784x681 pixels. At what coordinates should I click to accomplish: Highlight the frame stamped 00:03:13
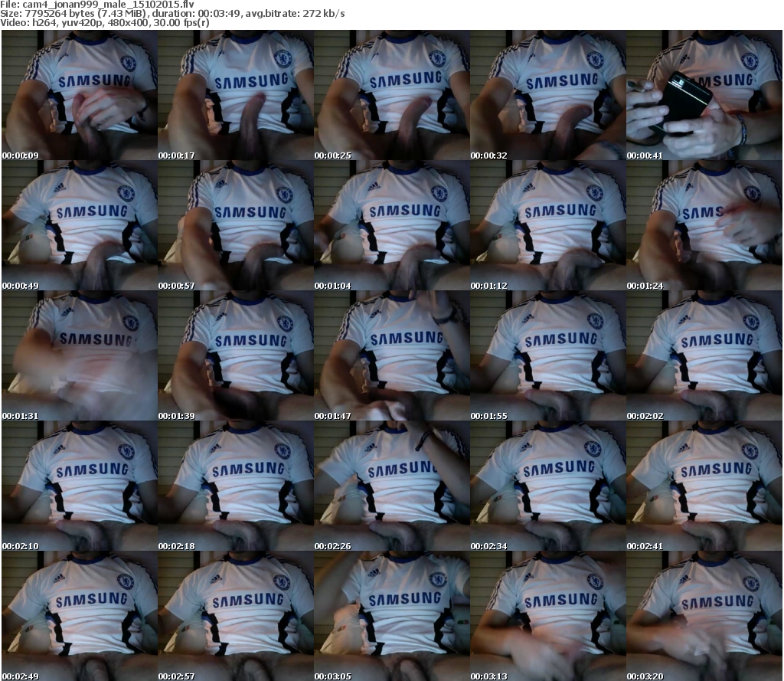pos(548,616)
